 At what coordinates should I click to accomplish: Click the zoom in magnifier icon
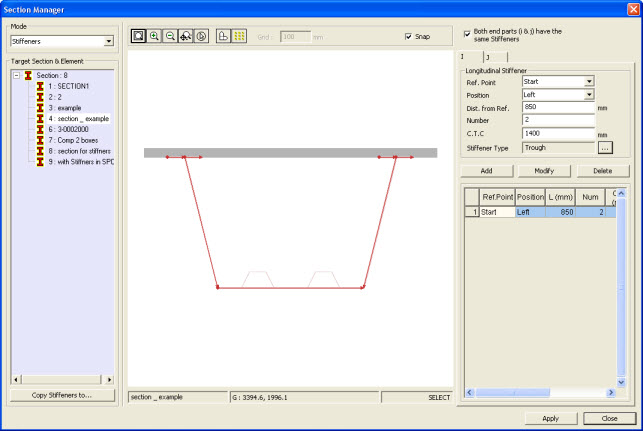(x=155, y=35)
